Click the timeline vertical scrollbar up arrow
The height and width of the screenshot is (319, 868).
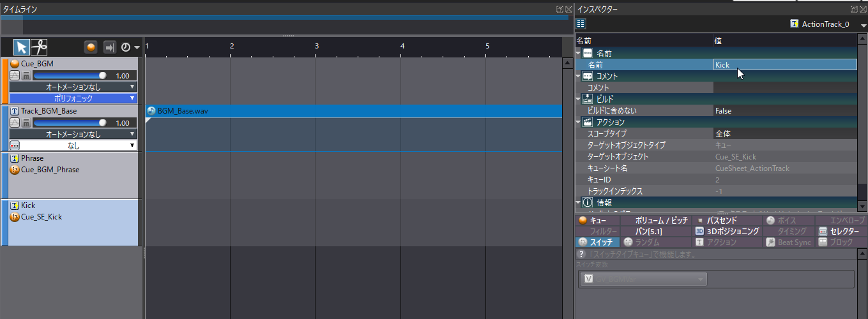coord(568,64)
